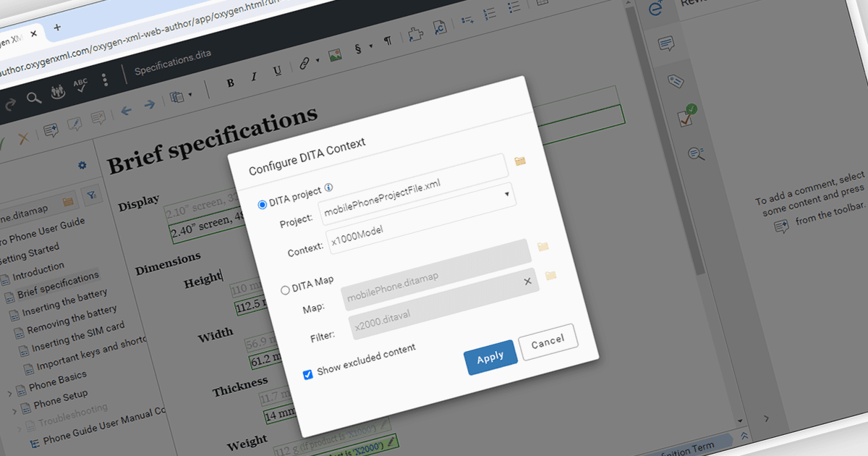Click the insert image icon
Image resolution: width=868 pixels, height=456 pixels.
click(x=335, y=54)
